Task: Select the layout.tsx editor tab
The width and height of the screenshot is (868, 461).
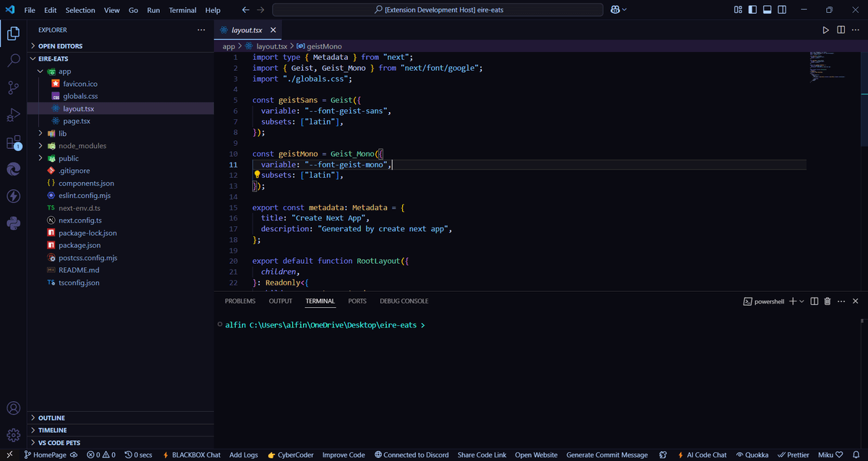Action: 249,30
